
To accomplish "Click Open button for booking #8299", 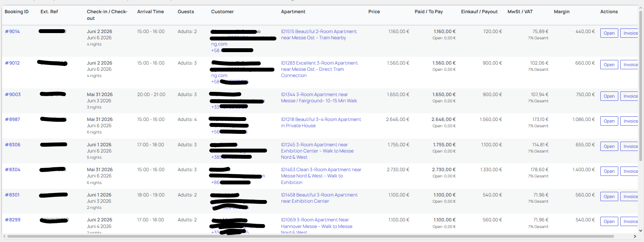I will tap(609, 221).
